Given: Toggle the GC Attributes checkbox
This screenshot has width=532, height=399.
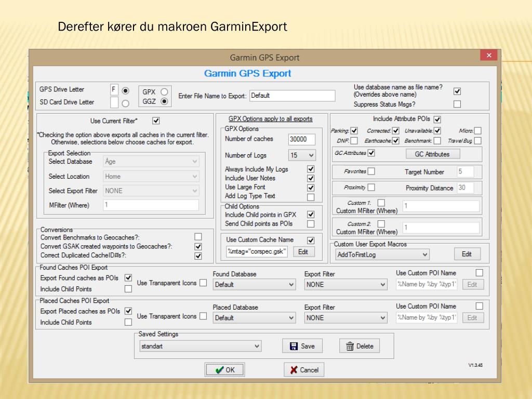Looking at the screenshot, I should (371, 153).
